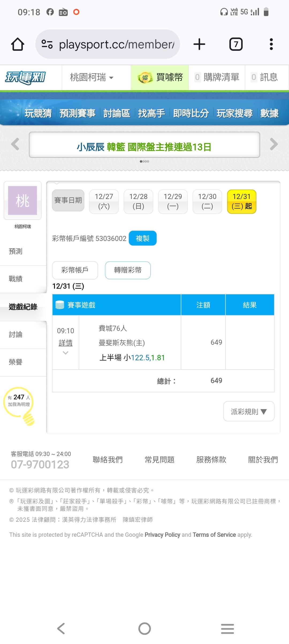
Task: Switch to 戰績 in the sidebar
Action: click(16, 279)
